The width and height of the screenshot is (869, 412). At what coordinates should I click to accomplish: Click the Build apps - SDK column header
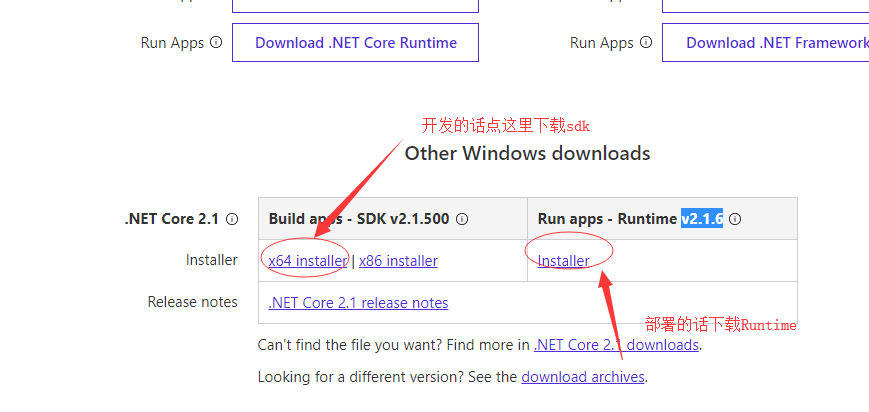[x=359, y=219]
